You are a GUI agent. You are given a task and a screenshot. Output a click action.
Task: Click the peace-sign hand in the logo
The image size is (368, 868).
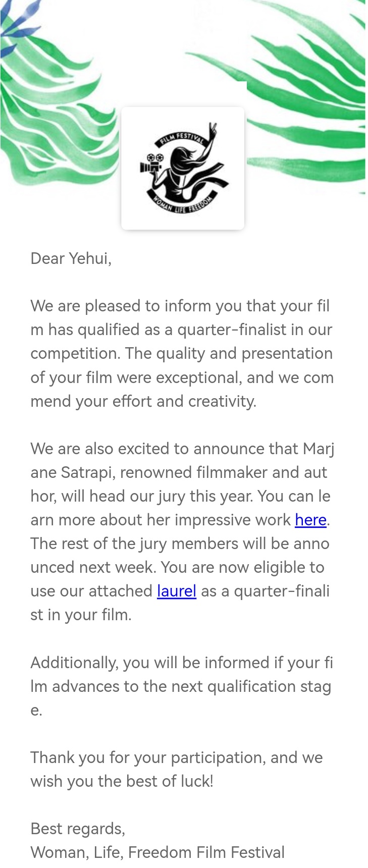coord(212,130)
